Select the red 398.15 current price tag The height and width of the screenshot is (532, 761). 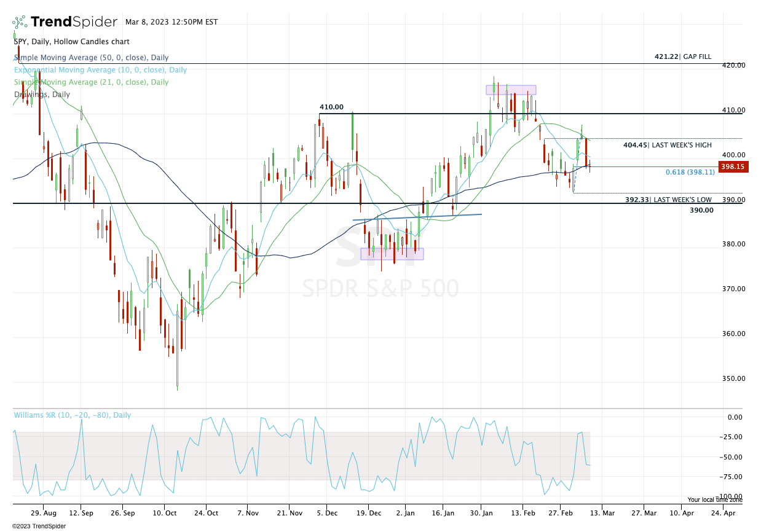point(731,166)
